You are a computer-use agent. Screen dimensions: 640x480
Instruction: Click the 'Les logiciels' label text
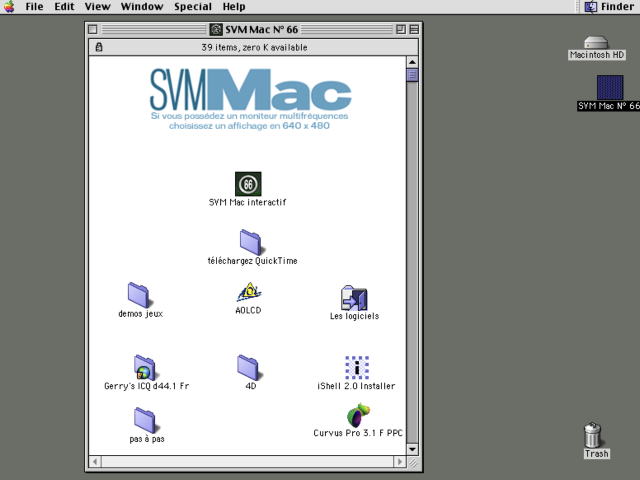[x=354, y=316]
